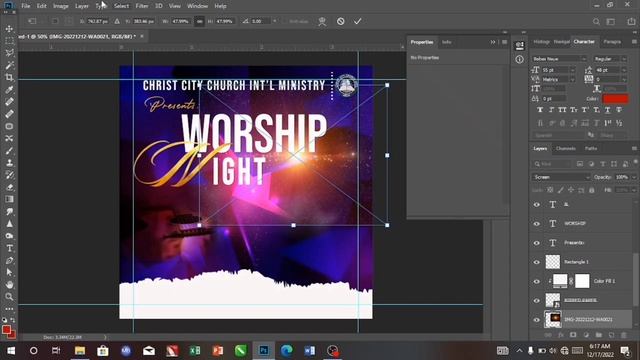The image size is (640, 360).
Task: Select the Clone Stamp tool
Action: 9,162
